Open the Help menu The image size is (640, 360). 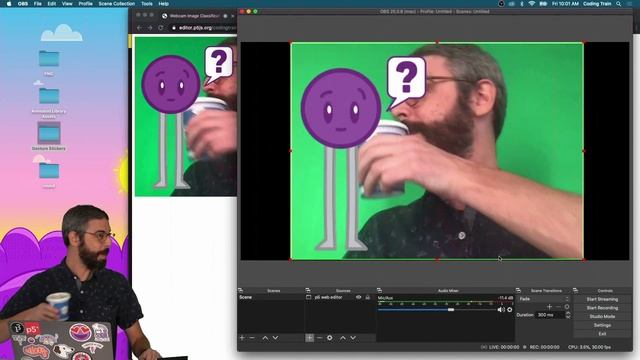click(x=164, y=4)
